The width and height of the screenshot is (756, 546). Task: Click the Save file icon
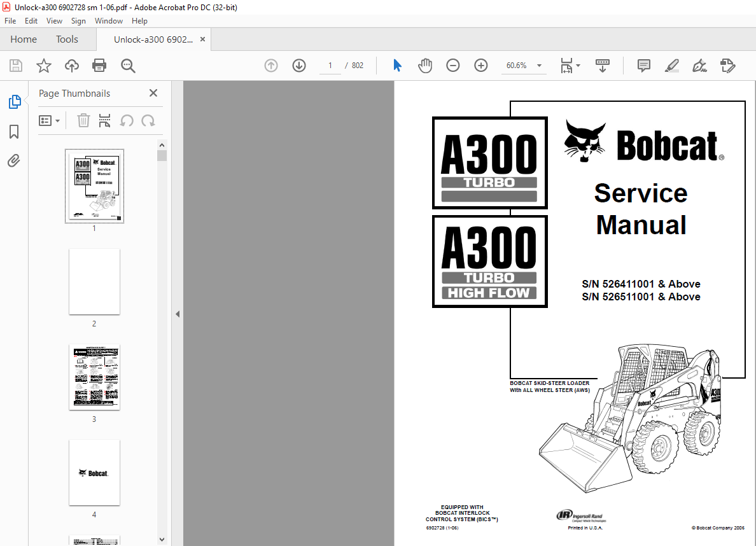tap(16, 66)
